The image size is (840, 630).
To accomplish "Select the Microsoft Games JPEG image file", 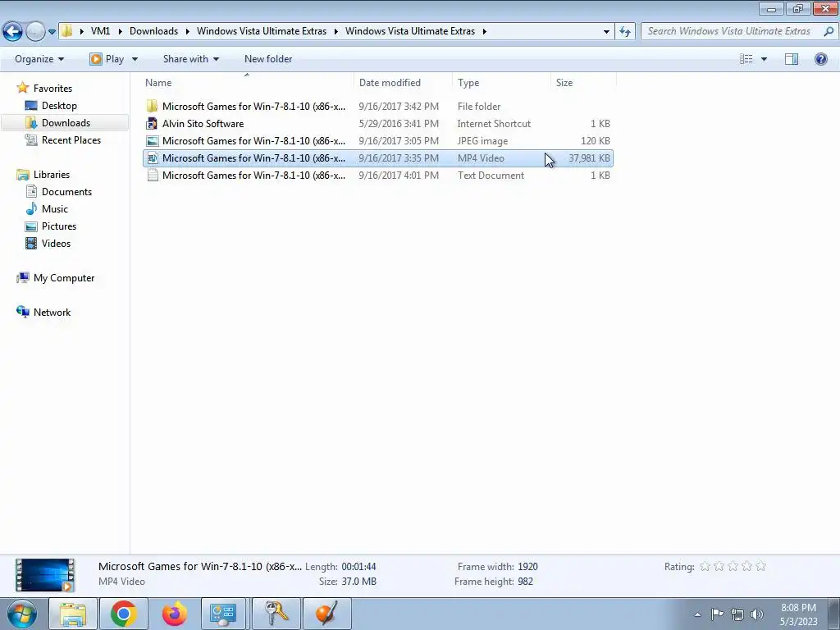I will [x=377, y=141].
